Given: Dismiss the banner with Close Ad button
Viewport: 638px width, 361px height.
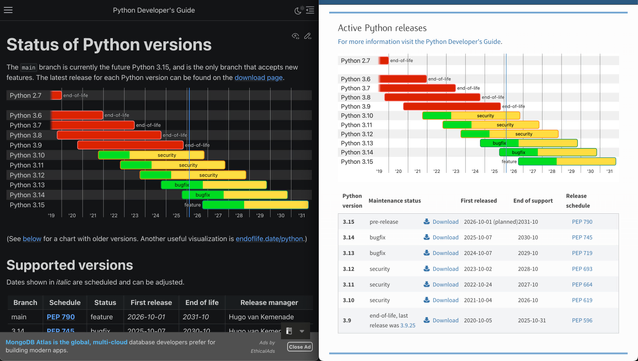Looking at the screenshot, I should (300, 347).
